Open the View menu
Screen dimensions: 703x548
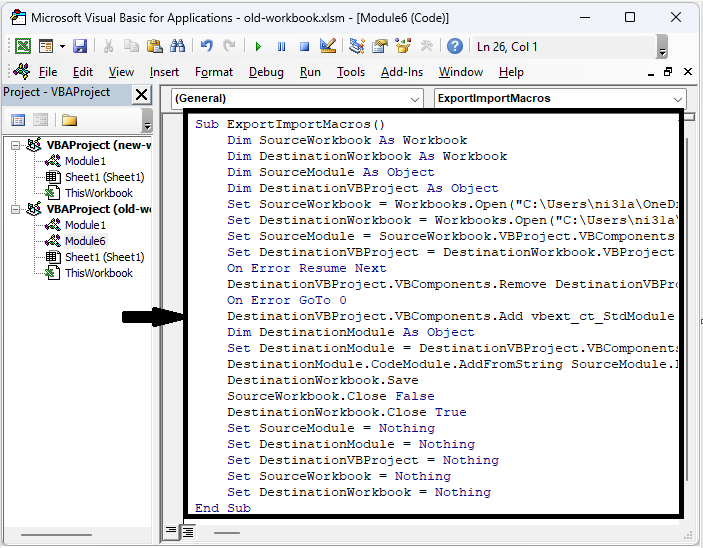[x=121, y=72]
